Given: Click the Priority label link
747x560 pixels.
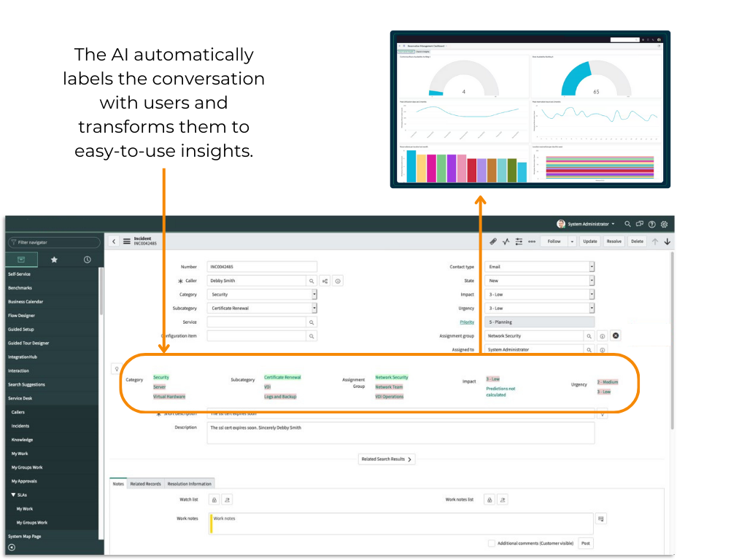Looking at the screenshot, I should [467, 322].
